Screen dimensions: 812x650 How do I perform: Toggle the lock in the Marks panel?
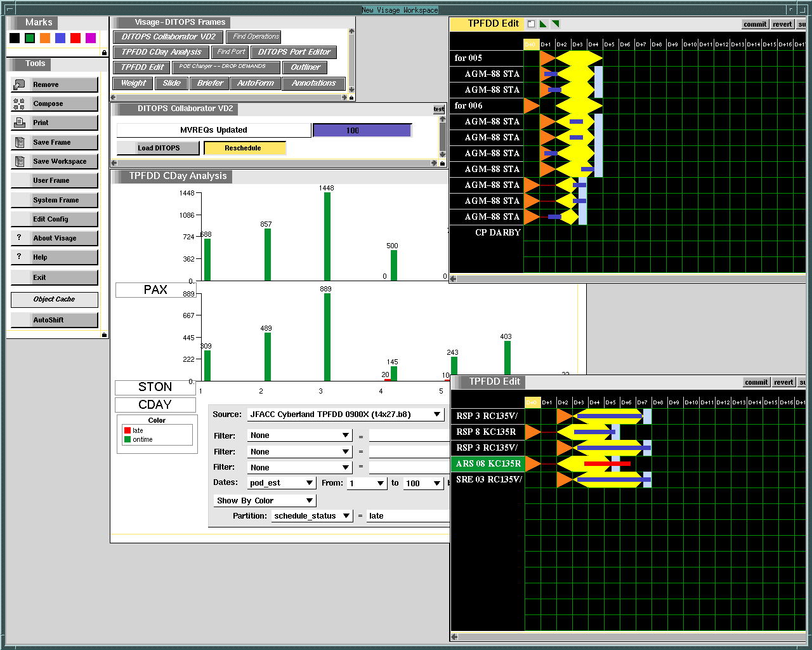104,53
